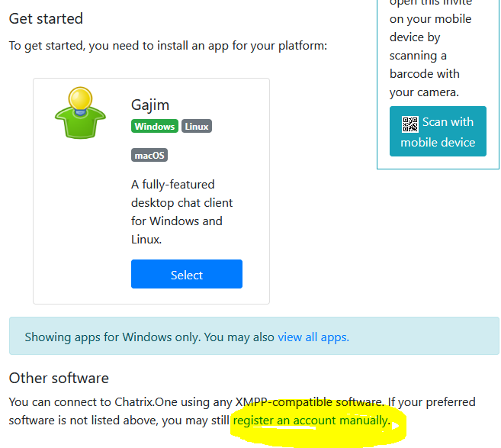Select the green Windows platform badge
The image size is (501, 448).
coord(155,127)
